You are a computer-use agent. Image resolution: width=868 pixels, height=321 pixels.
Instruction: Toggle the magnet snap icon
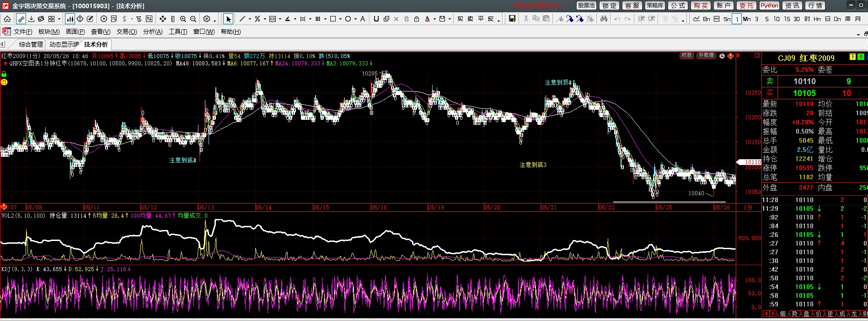click(x=376, y=19)
